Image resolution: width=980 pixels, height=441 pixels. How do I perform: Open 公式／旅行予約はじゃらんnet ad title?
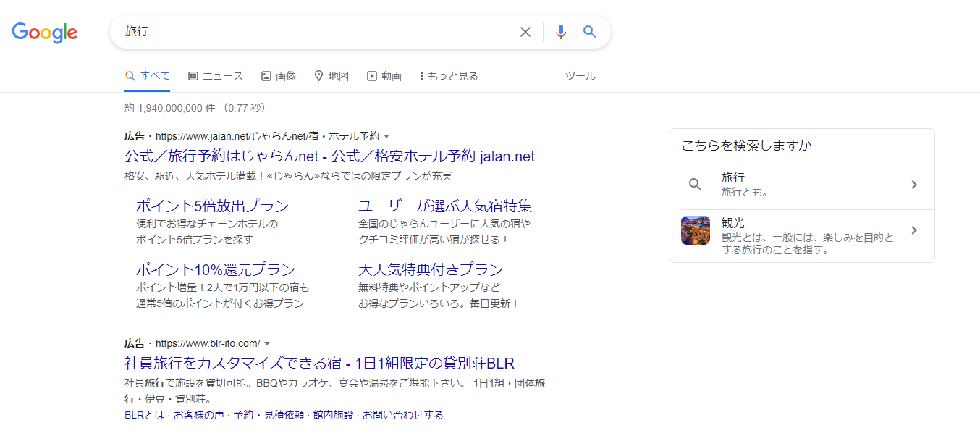point(329,156)
